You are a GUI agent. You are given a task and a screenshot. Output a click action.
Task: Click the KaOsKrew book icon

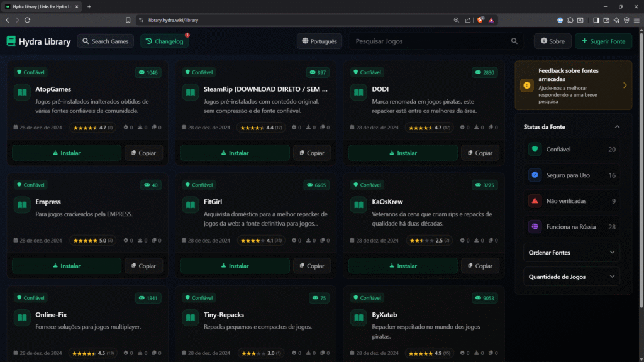(x=358, y=205)
